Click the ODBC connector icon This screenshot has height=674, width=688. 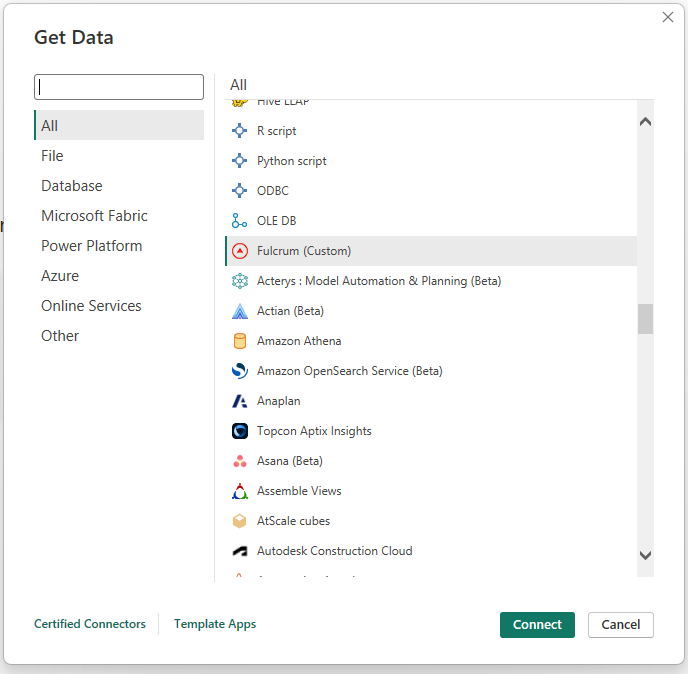click(240, 191)
